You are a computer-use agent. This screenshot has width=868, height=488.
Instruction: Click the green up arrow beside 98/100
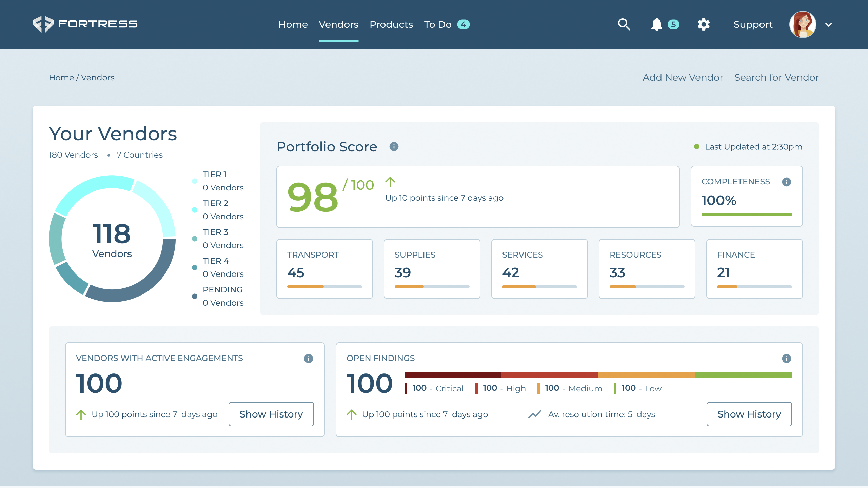390,182
